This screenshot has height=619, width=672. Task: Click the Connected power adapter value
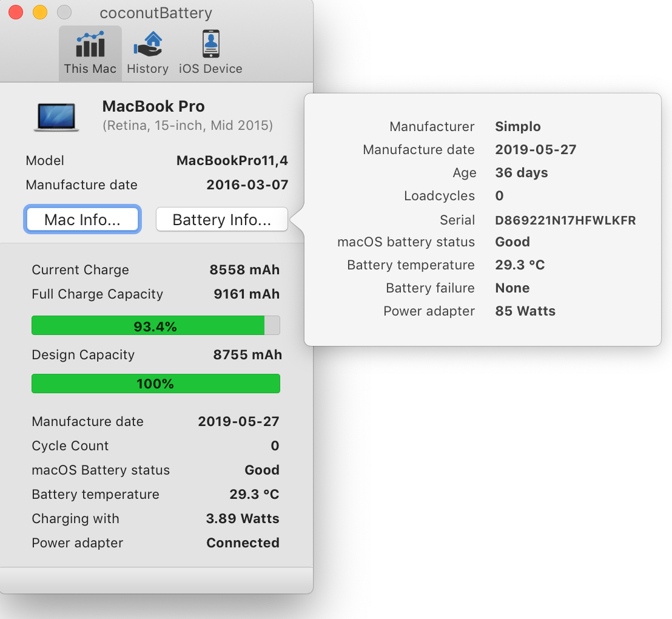[243, 543]
